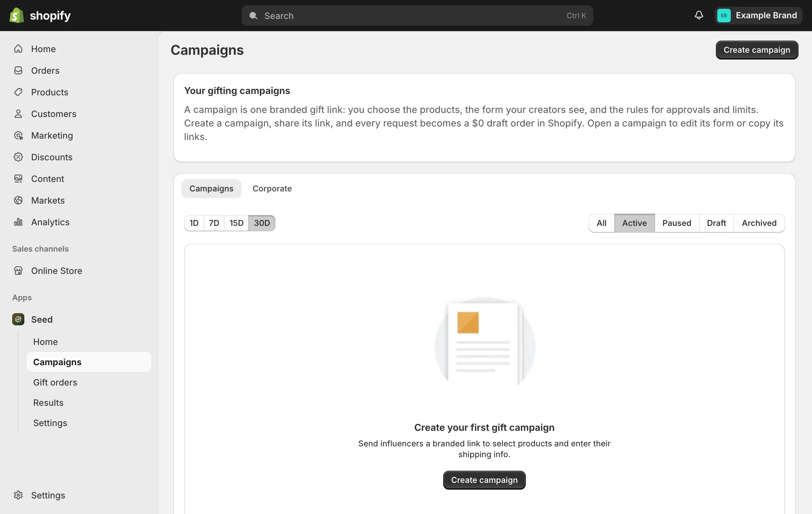Image resolution: width=812 pixels, height=514 pixels.
Task: Click the Marketing target icon
Action: click(x=18, y=135)
